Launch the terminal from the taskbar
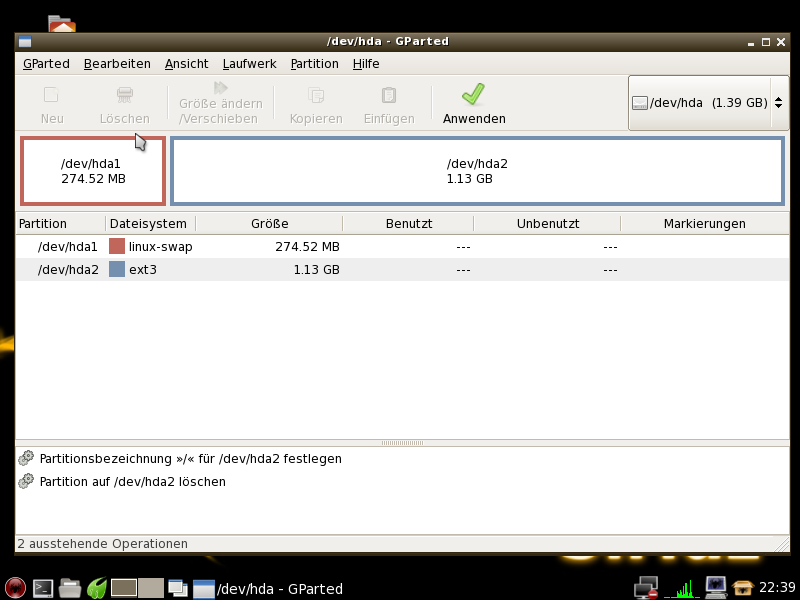 click(x=43, y=588)
